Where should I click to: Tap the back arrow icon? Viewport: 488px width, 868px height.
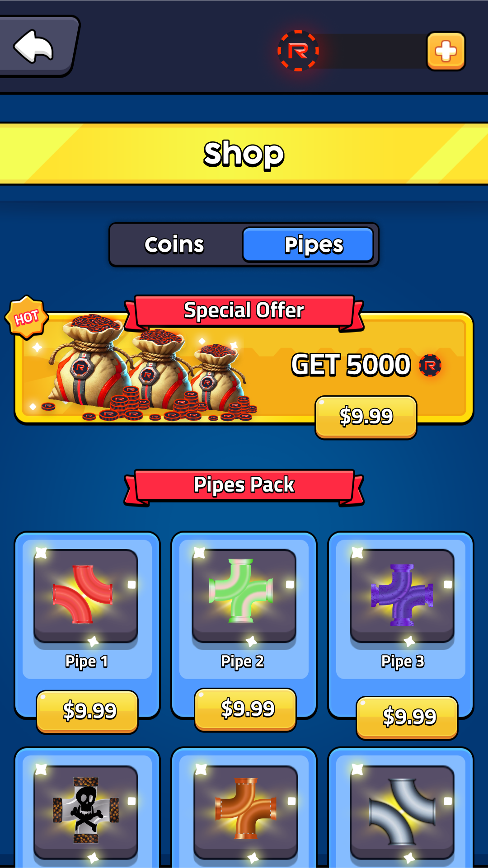34,46
